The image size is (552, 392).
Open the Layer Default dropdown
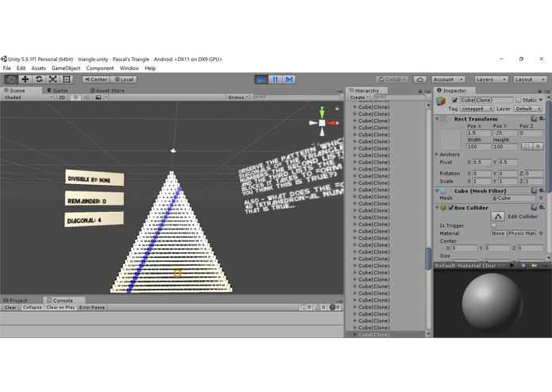point(527,109)
